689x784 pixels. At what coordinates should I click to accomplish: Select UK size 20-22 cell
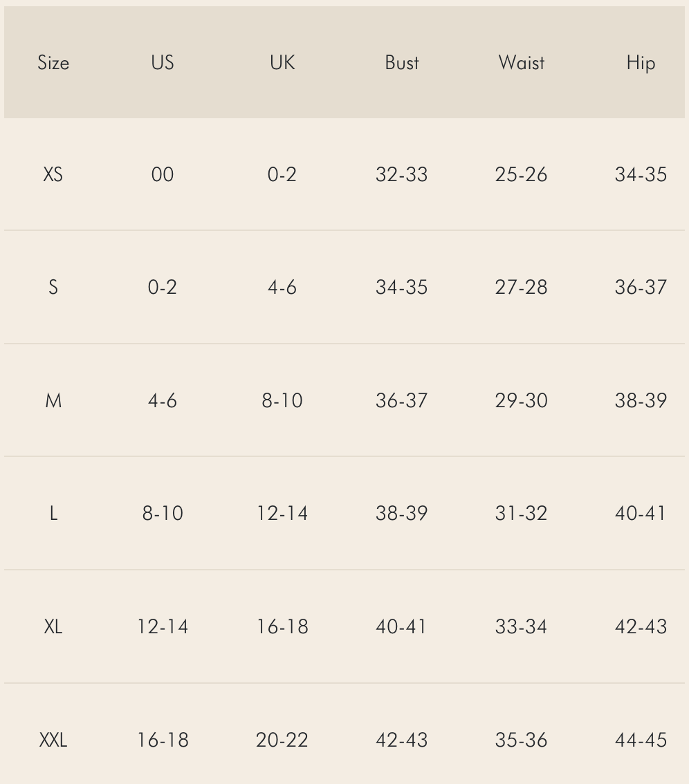tap(282, 740)
